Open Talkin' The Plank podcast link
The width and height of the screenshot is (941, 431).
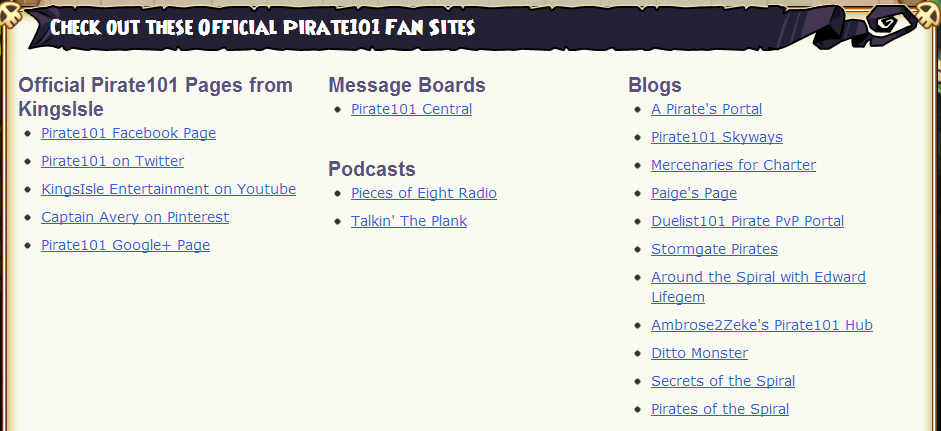coord(409,222)
